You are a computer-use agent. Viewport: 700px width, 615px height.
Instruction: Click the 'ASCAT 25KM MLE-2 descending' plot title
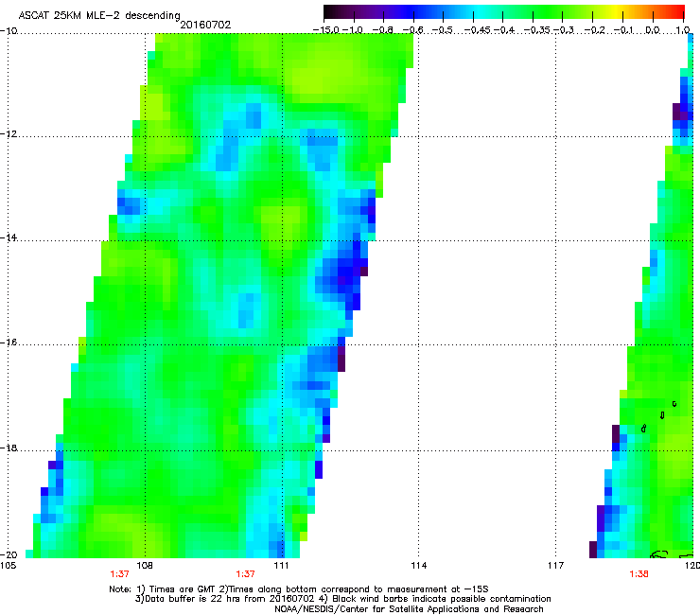point(99,15)
